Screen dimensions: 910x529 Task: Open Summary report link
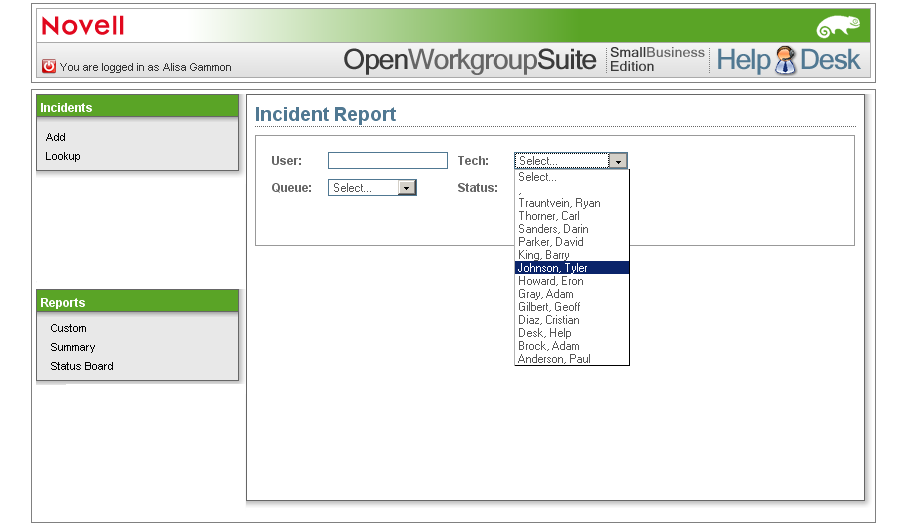coord(73,347)
